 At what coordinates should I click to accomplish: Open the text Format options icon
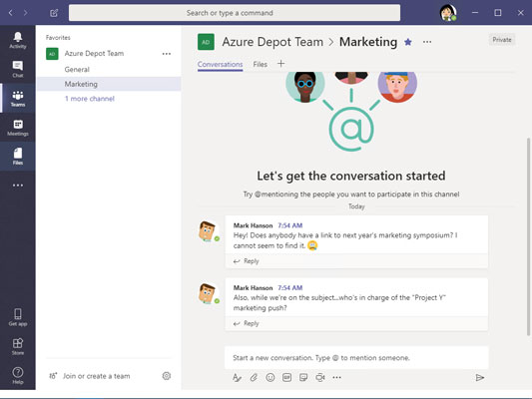pos(237,377)
